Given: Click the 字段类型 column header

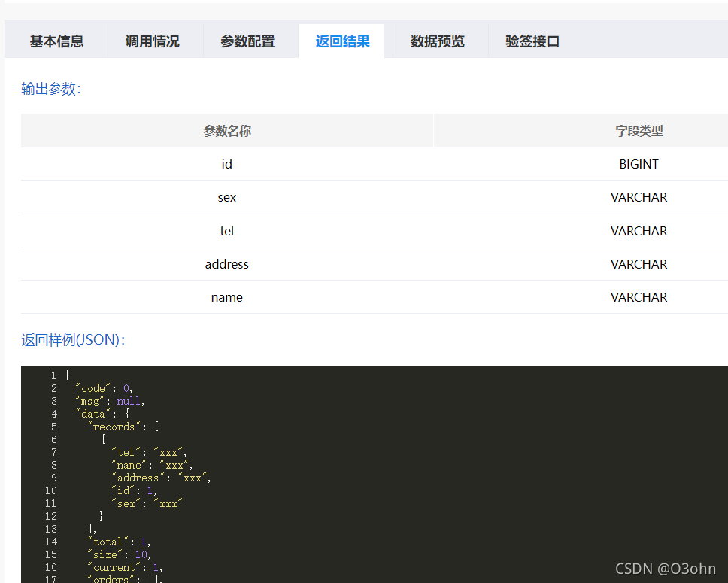Looking at the screenshot, I should point(639,131).
